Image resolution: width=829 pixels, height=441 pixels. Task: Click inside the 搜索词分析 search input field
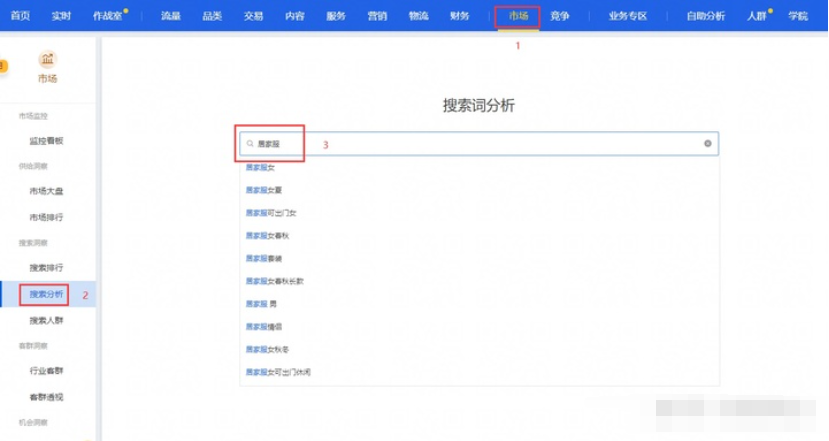coord(480,144)
